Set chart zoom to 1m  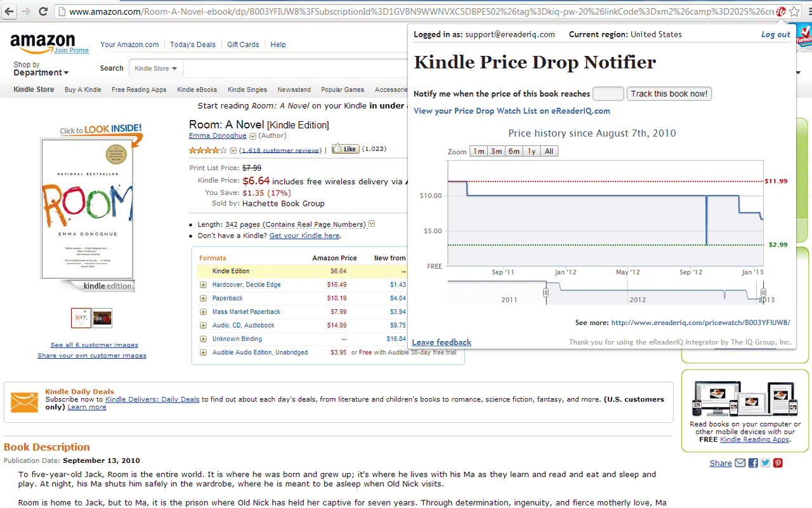click(x=478, y=151)
